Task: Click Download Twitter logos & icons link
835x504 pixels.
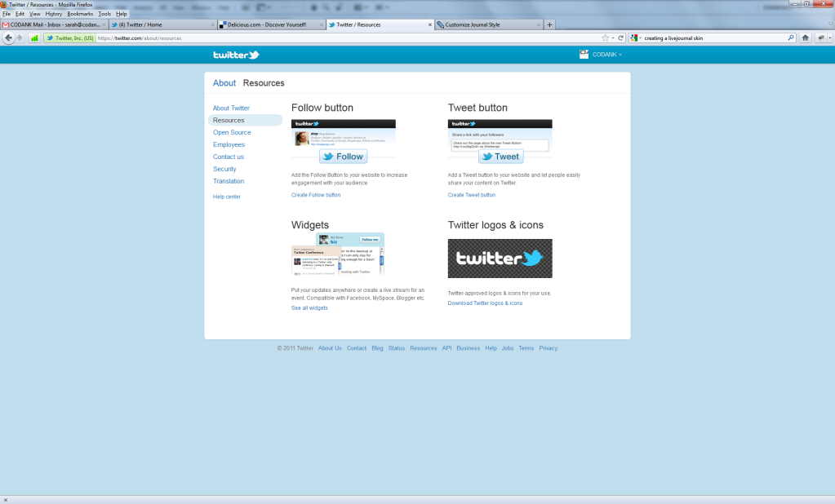Action: [485, 303]
